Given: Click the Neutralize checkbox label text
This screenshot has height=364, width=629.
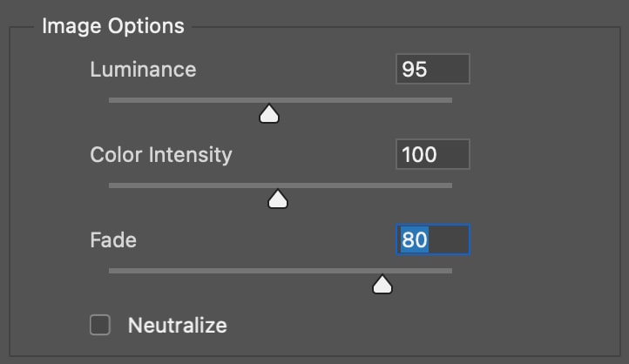Looking at the screenshot, I should [177, 326].
